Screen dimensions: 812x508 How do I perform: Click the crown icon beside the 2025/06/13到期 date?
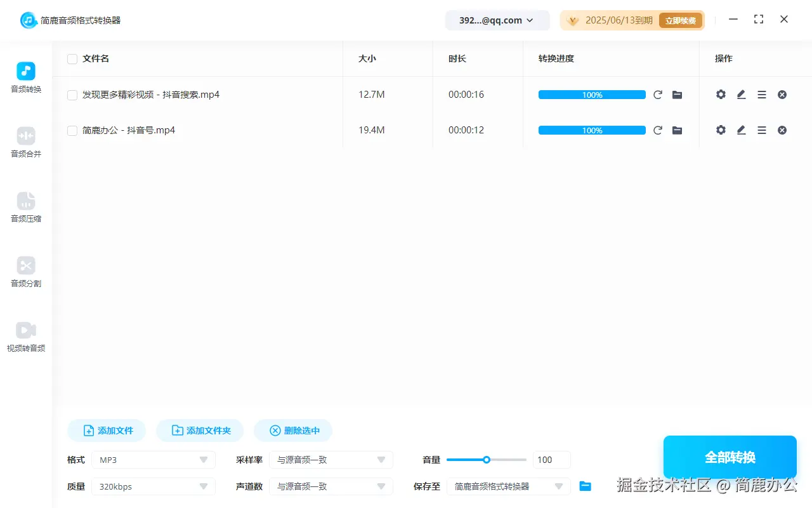(573, 20)
